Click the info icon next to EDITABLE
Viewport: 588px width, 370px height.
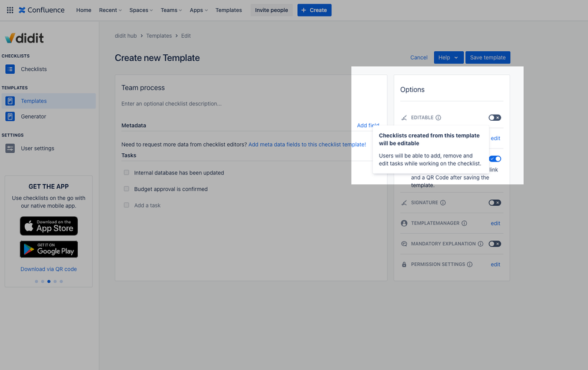coord(438,117)
